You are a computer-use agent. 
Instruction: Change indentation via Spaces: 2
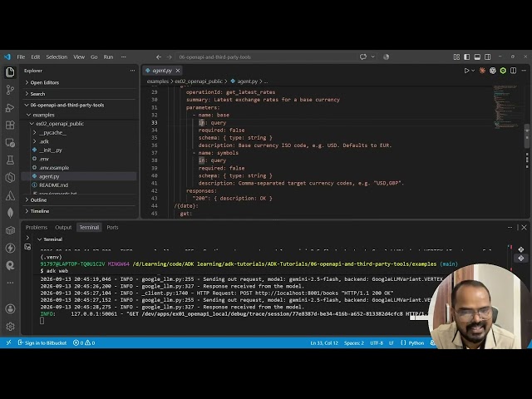pos(354,342)
